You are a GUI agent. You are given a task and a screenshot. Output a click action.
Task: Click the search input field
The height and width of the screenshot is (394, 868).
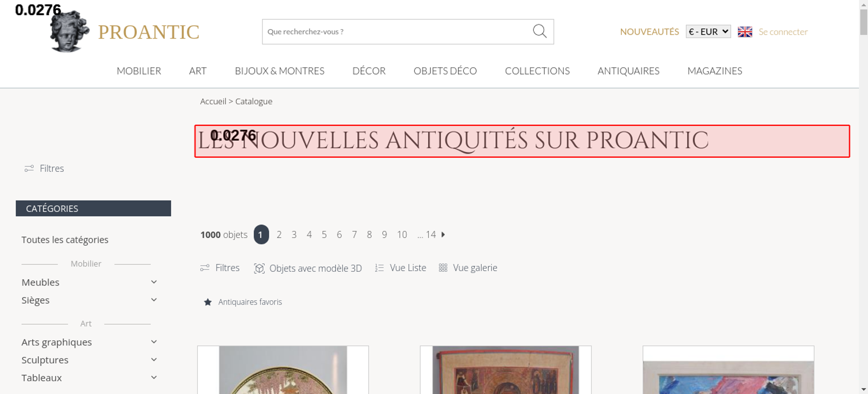(397, 32)
